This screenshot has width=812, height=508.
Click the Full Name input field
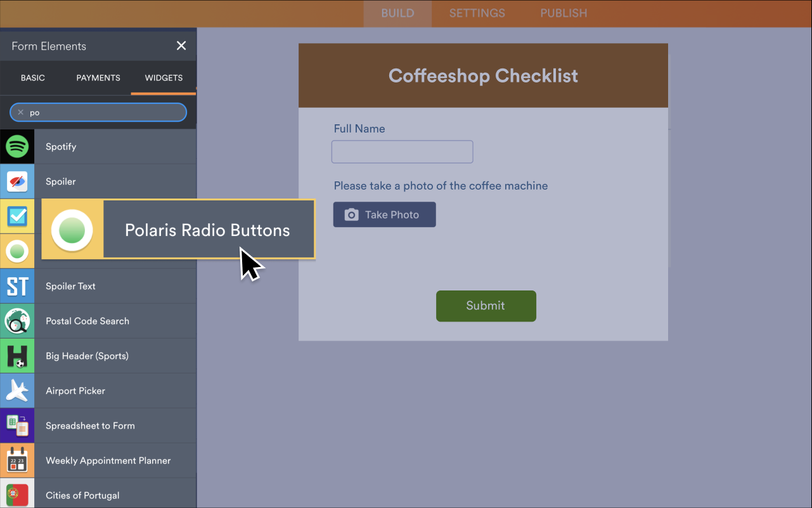point(402,152)
